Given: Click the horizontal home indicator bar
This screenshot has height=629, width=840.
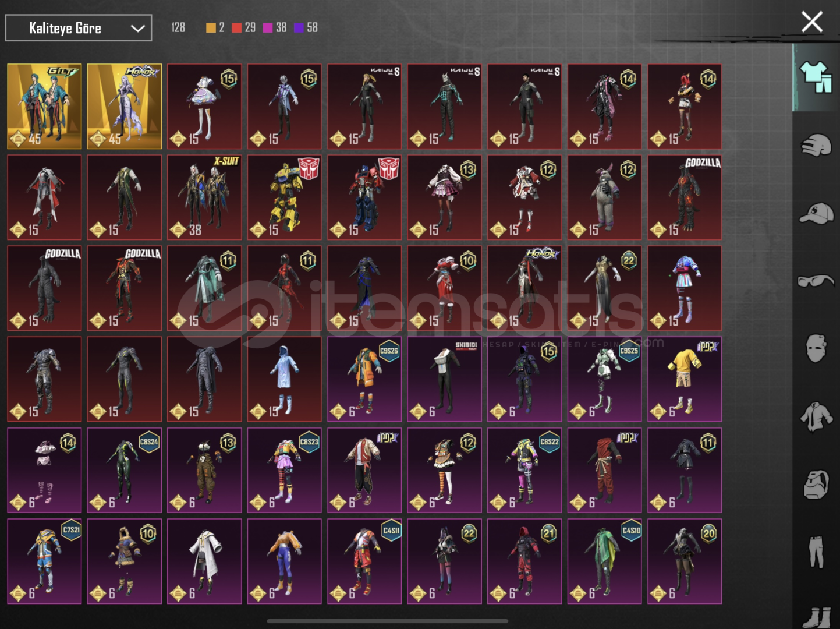Looking at the screenshot, I should coord(387,621).
